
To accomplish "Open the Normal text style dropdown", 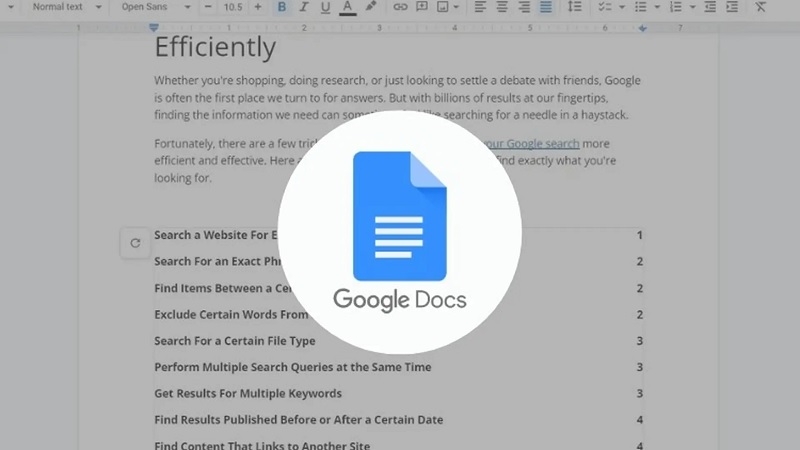I will coord(67,7).
